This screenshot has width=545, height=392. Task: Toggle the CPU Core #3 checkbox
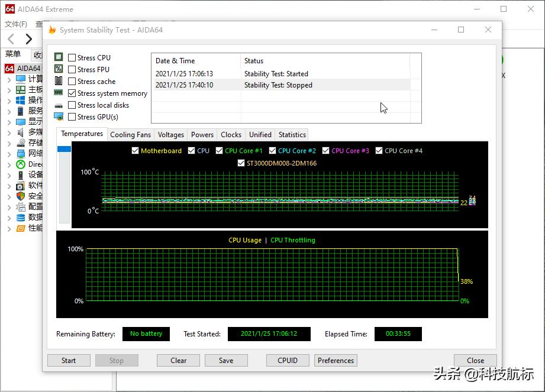326,151
